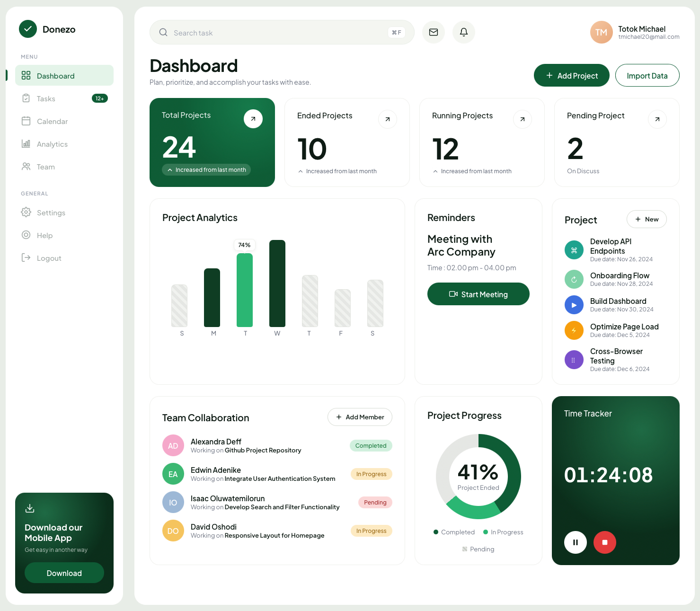Screen dimensions: 700x611
Task: Click the Develop API Endpoints project icon
Action: (x=574, y=250)
